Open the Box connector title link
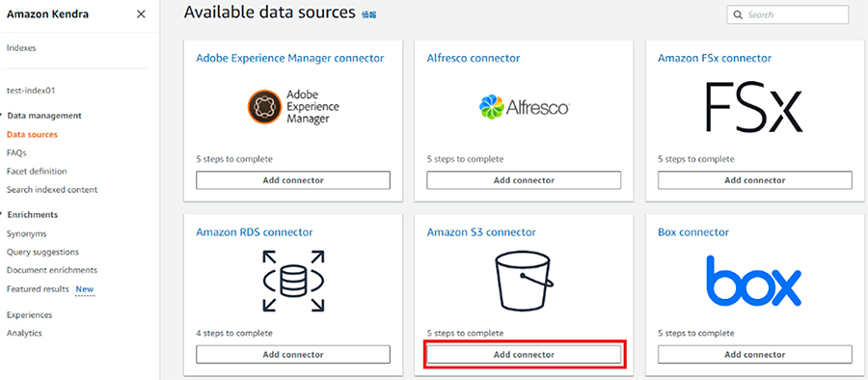The image size is (868, 380). (x=693, y=232)
